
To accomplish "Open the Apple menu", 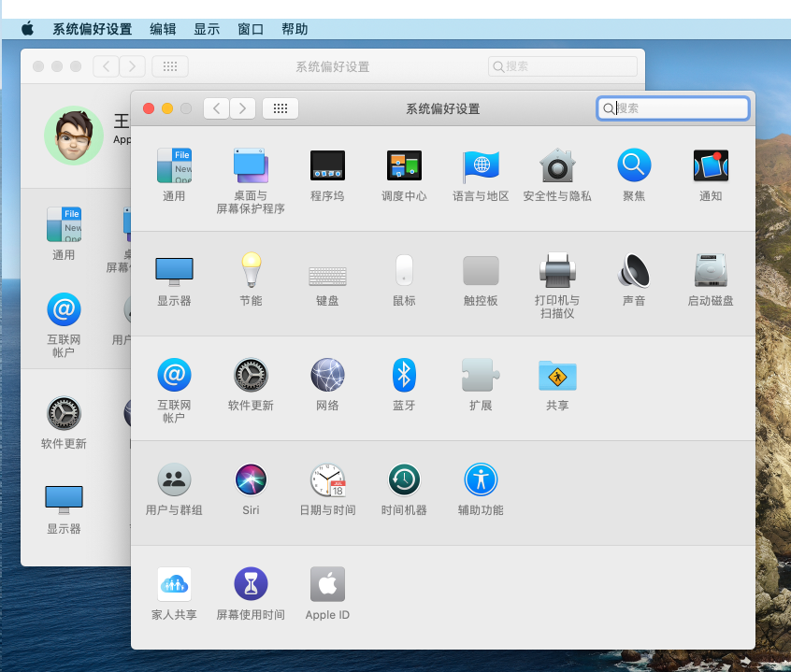I will (28, 29).
